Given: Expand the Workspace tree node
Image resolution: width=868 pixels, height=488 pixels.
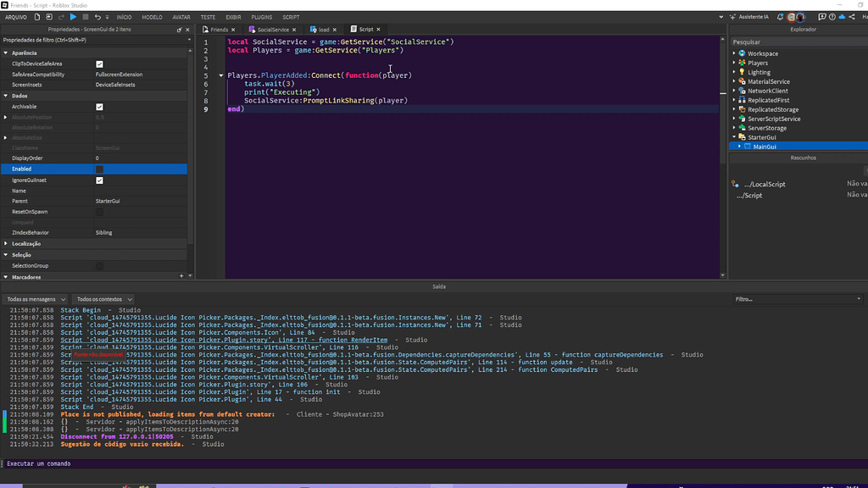Looking at the screenshot, I should pyautogui.click(x=735, y=53).
